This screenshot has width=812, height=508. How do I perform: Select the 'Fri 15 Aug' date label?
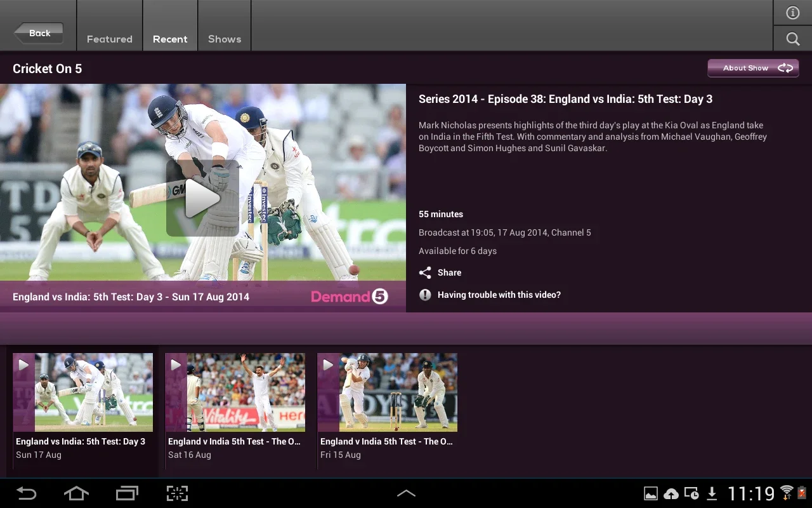click(x=341, y=455)
